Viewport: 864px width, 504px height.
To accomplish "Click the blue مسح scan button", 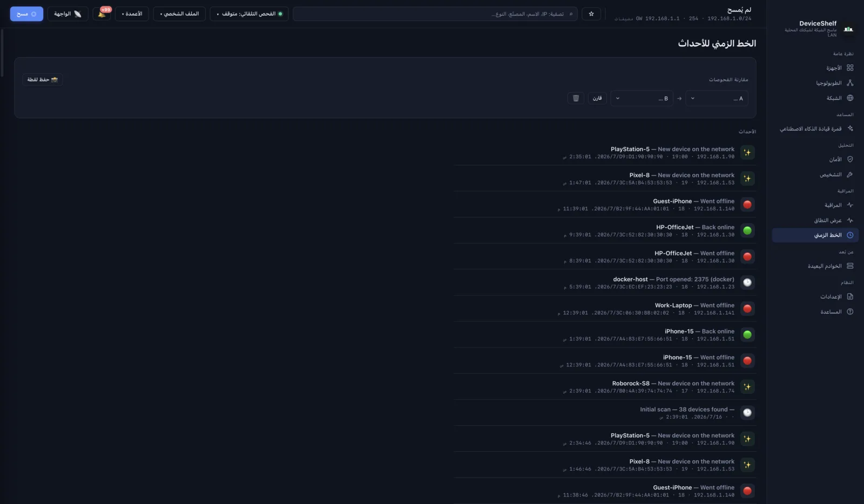I will pyautogui.click(x=26, y=13).
